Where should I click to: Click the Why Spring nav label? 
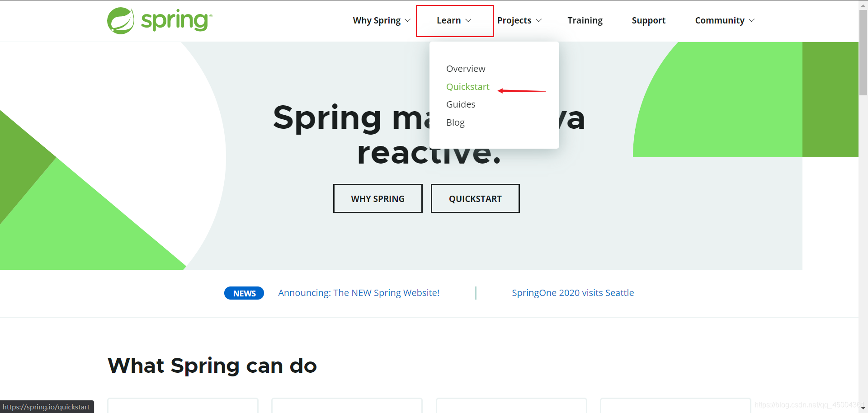click(377, 20)
